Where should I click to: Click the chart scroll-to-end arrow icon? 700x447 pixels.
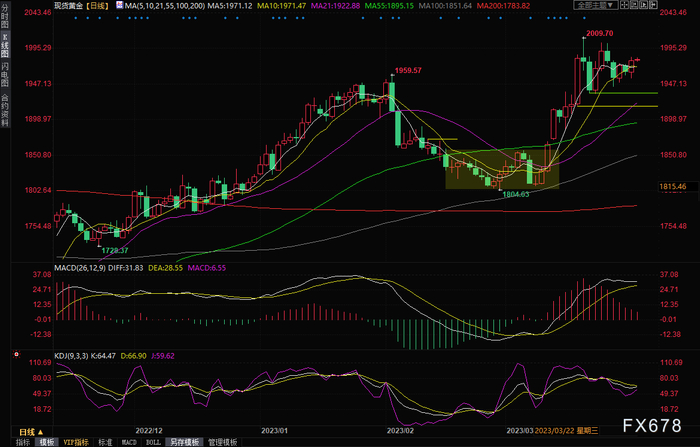(x=653, y=5)
